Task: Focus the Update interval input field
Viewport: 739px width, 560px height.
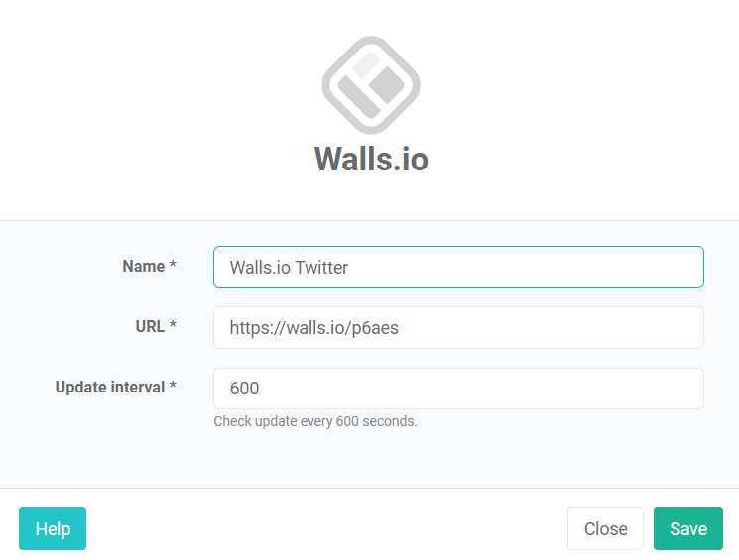Action: click(x=458, y=389)
